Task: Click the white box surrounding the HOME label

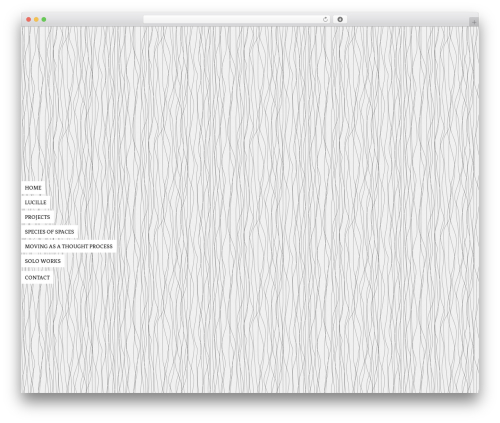Action: pos(33,188)
